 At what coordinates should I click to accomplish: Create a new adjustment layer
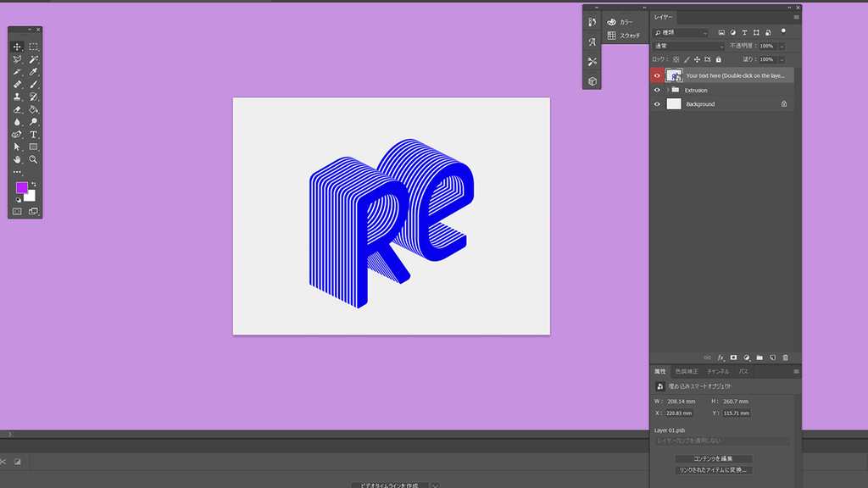click(x=747, y=358)
